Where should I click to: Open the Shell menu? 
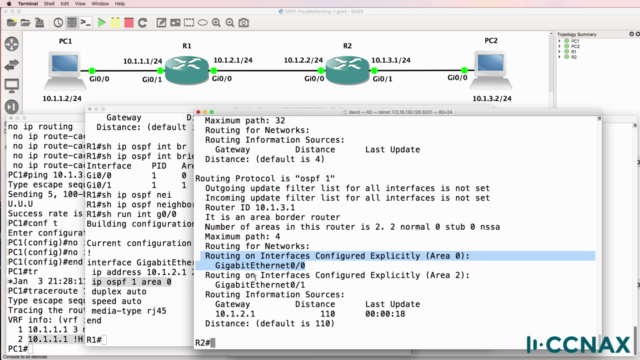click(49, 4)
